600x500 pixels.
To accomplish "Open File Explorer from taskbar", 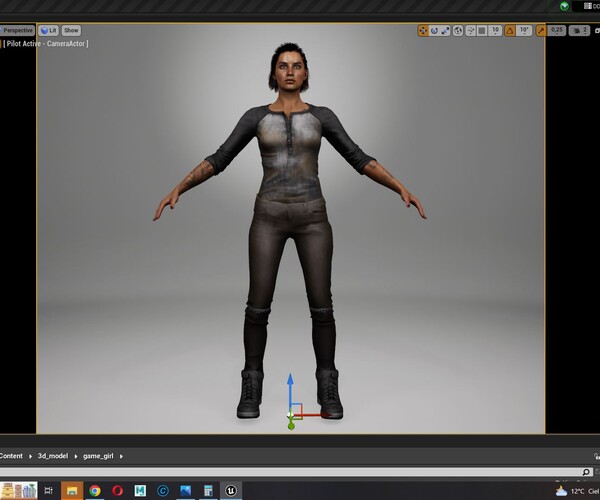I will [72, 490].
